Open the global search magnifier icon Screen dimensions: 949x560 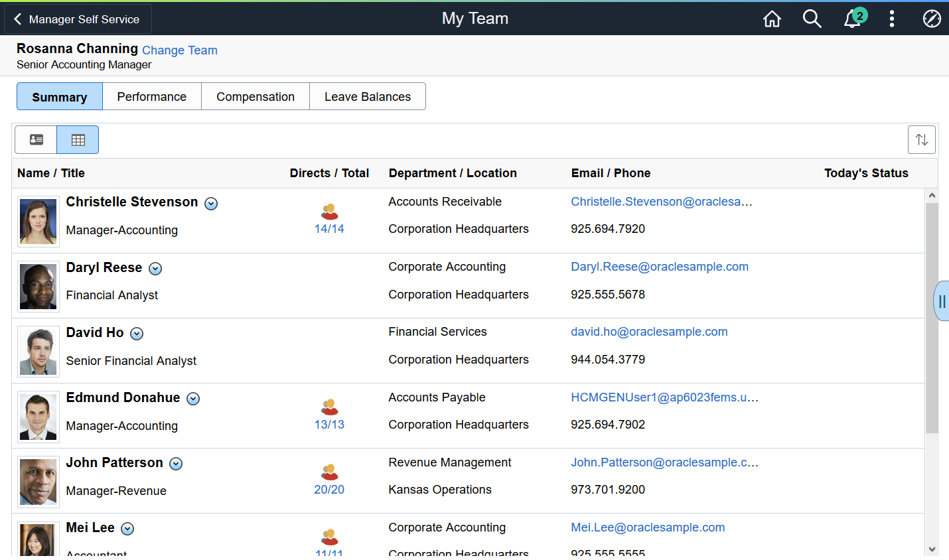coord(812,19)
